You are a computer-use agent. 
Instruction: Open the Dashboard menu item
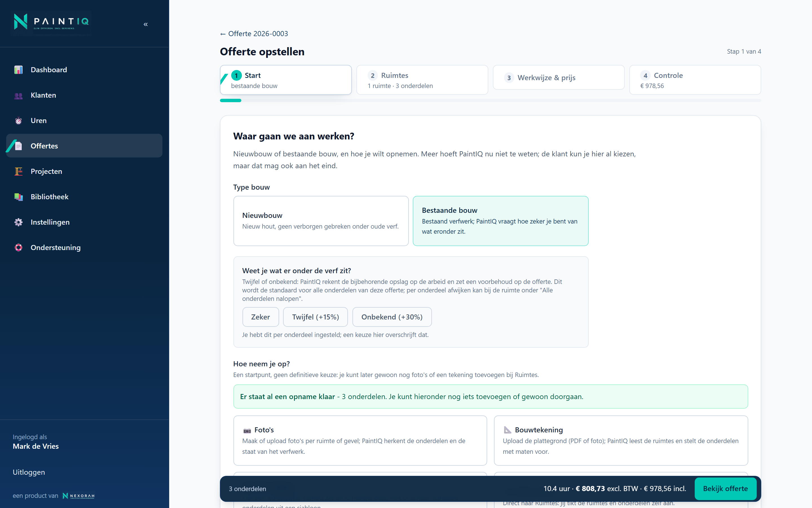pyautogui.click(x=84, y=69)
